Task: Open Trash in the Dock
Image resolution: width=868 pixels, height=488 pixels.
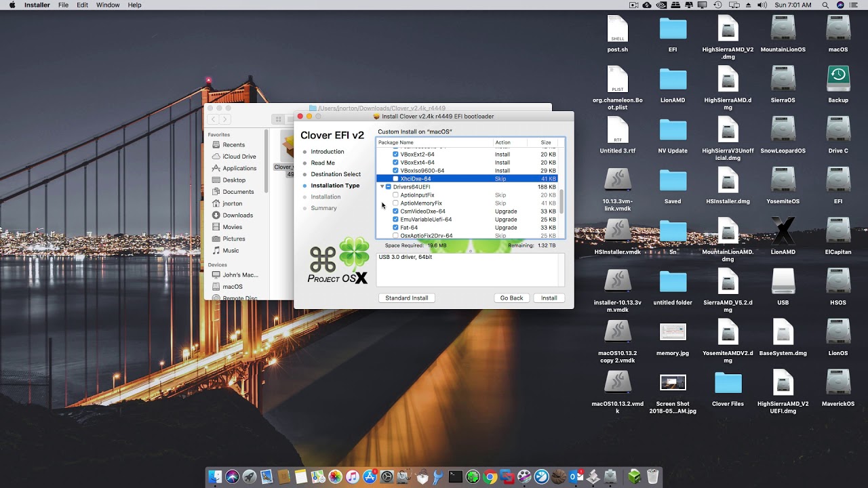Action: point(652,476)
